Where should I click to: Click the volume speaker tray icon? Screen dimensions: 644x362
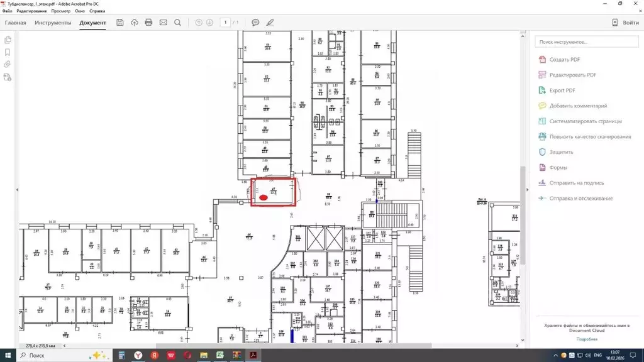pos(588,356)
